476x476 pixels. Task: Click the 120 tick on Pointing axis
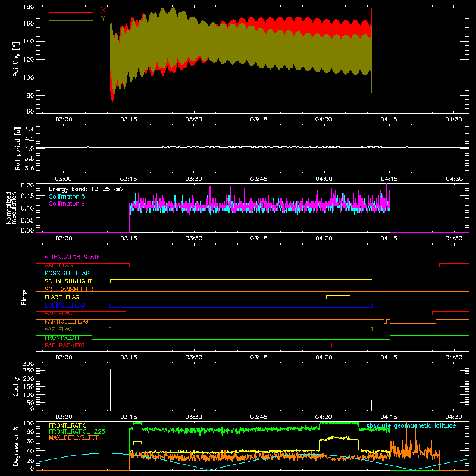click(29, 59)
